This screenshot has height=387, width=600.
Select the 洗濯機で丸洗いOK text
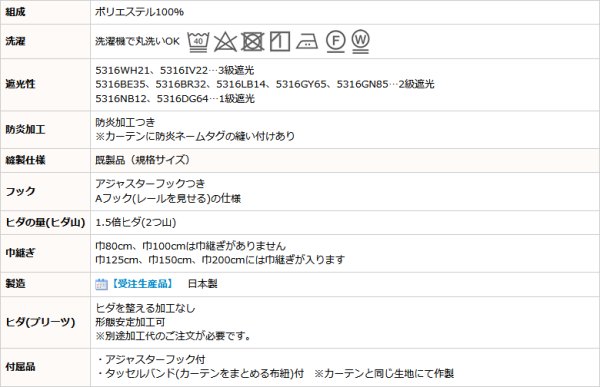click(x=137, y=41)
